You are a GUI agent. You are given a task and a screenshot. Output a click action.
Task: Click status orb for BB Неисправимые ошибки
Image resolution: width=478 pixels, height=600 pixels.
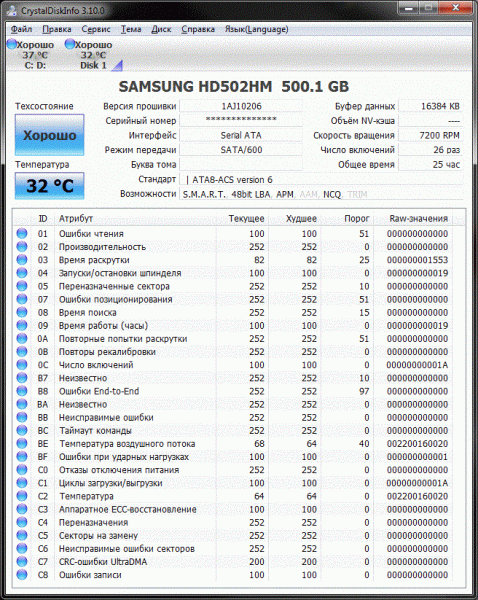tap(22, 417)
